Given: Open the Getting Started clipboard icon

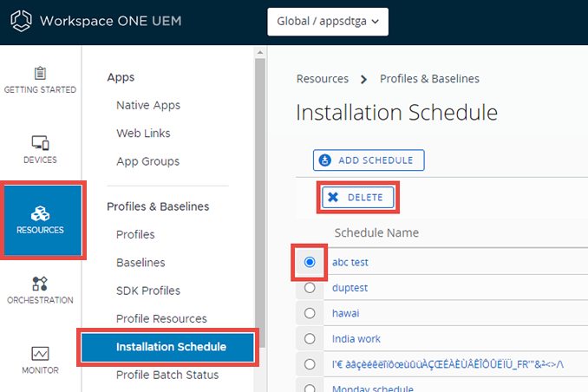Looking at the screenshot, I should tap(40, 73).
